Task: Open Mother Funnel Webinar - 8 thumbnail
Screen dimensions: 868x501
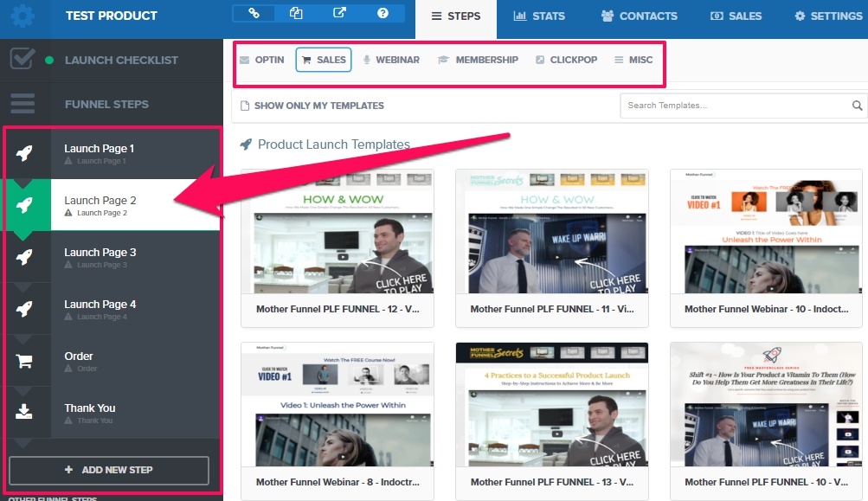Action: 338,404
